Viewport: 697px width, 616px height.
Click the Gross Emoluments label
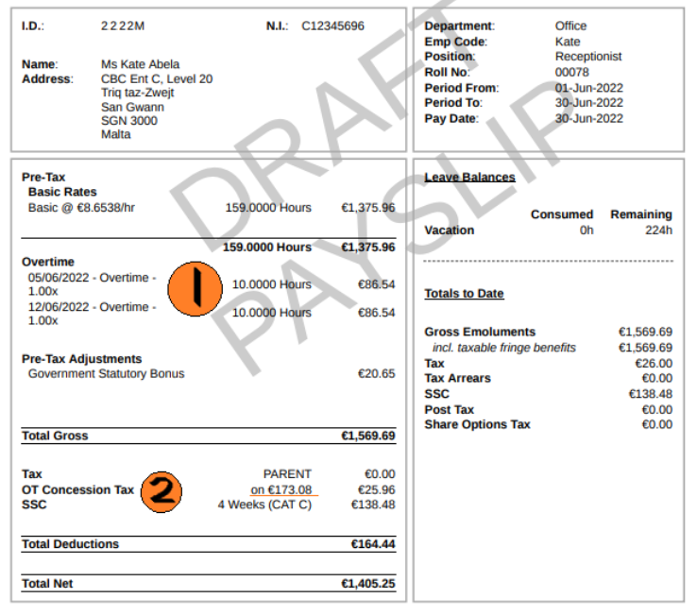click(480, 332)
